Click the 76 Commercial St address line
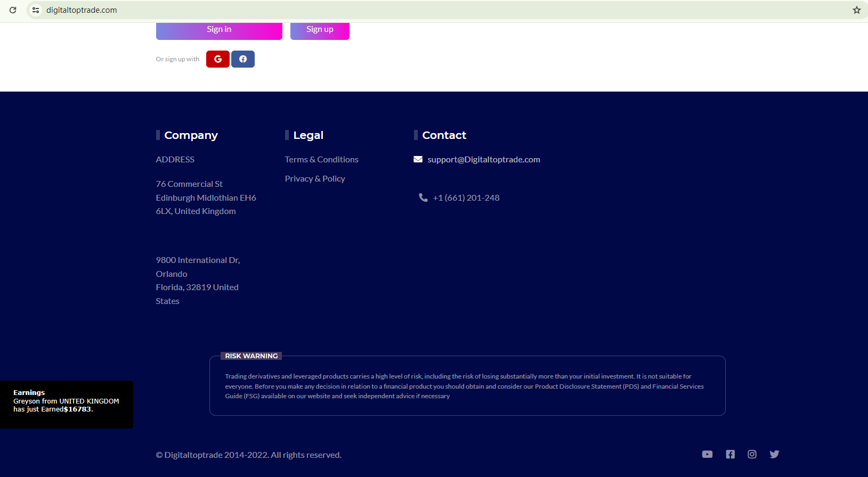The width and height of the screenshot is (868, 477). (x=189, y=184)
